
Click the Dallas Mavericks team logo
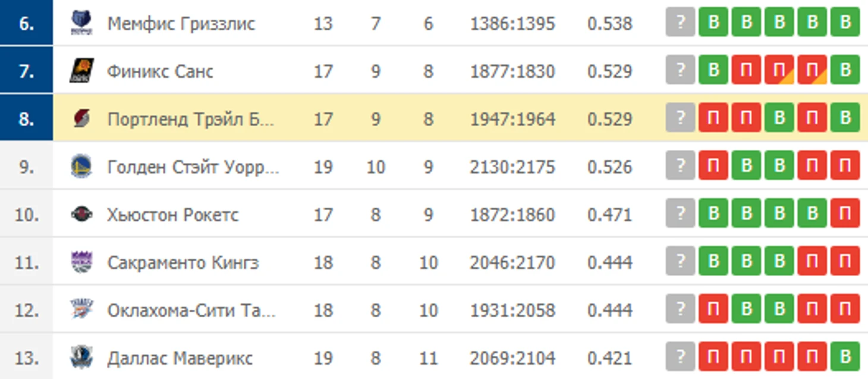(81, 358)
